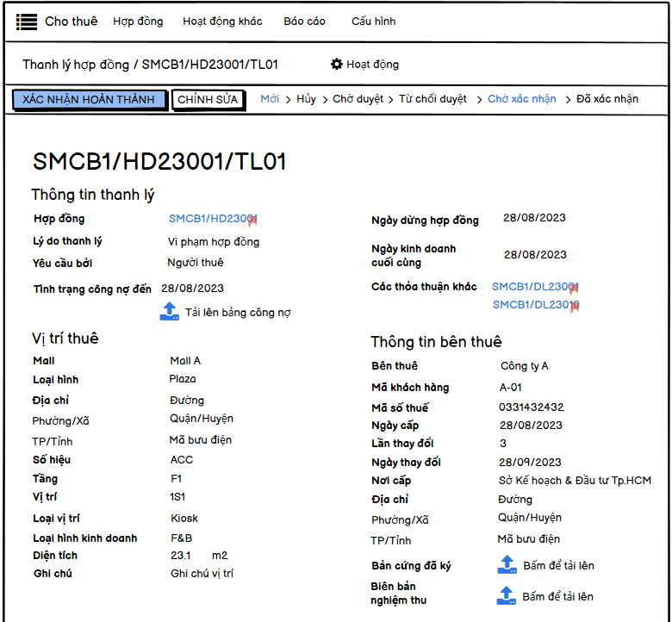
Task: Select the Hủy status stage
Action: [306, 99]
